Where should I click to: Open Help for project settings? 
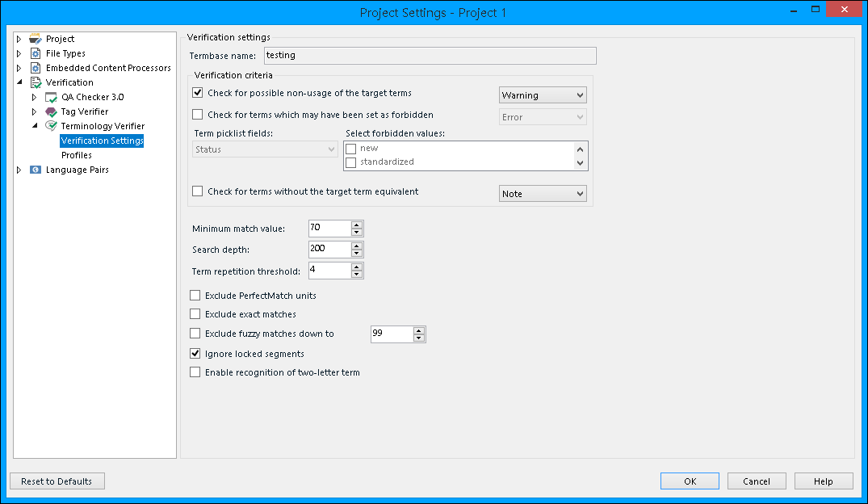[824, 481]
